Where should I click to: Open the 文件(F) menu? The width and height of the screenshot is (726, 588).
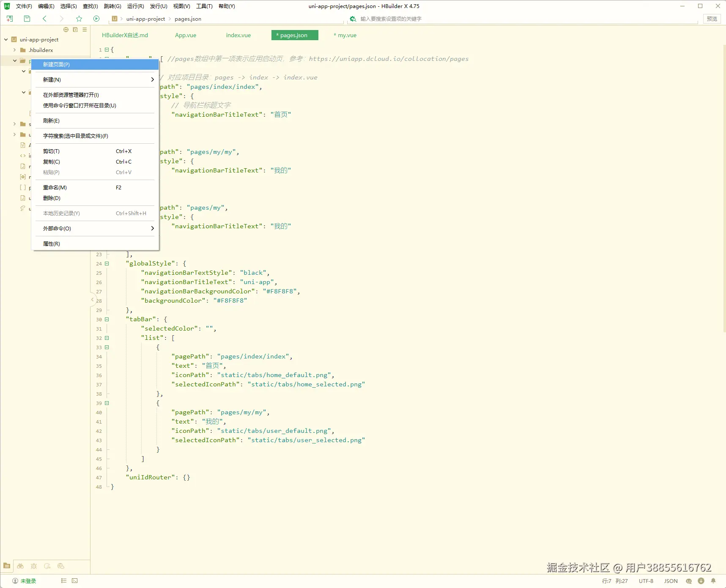click(24, 6)
